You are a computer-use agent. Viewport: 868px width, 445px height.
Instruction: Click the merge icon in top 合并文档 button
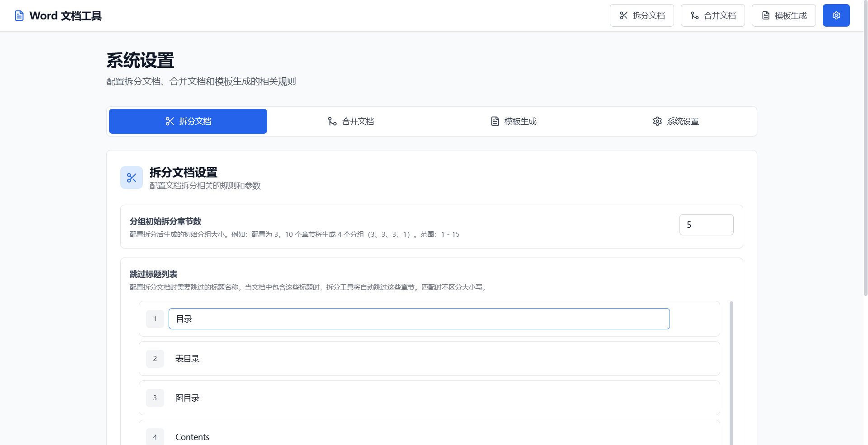click(x=694, y=15)
